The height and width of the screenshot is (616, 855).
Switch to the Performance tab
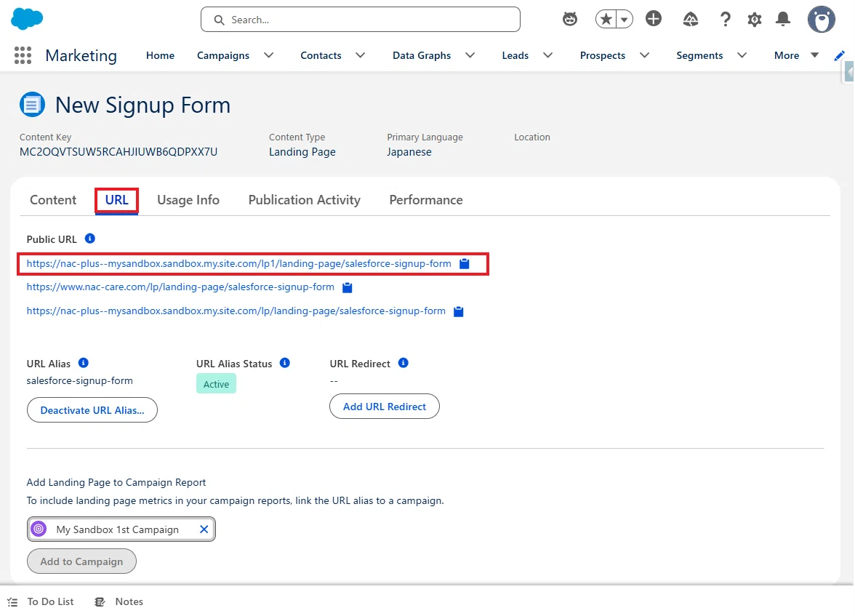426,200
